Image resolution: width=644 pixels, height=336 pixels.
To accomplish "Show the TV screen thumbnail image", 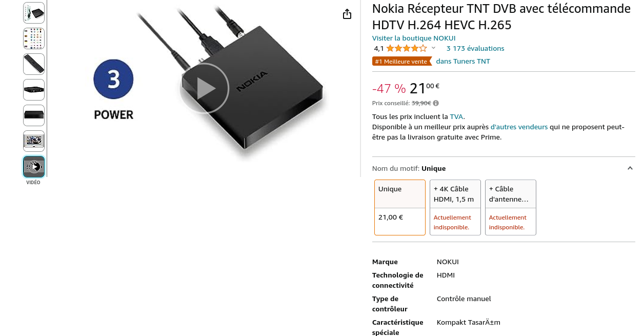I will (34, 141).
